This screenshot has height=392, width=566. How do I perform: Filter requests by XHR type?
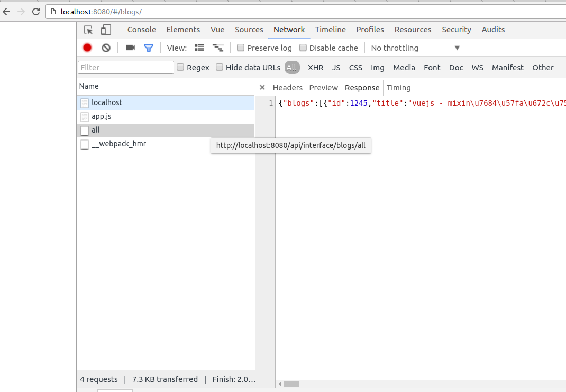pos(315,67)
